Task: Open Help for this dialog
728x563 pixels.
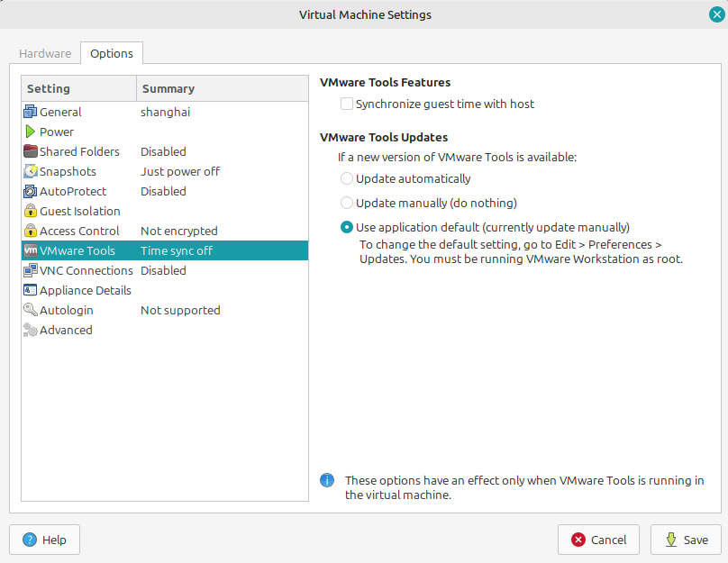Action: (x=44, y=540)
